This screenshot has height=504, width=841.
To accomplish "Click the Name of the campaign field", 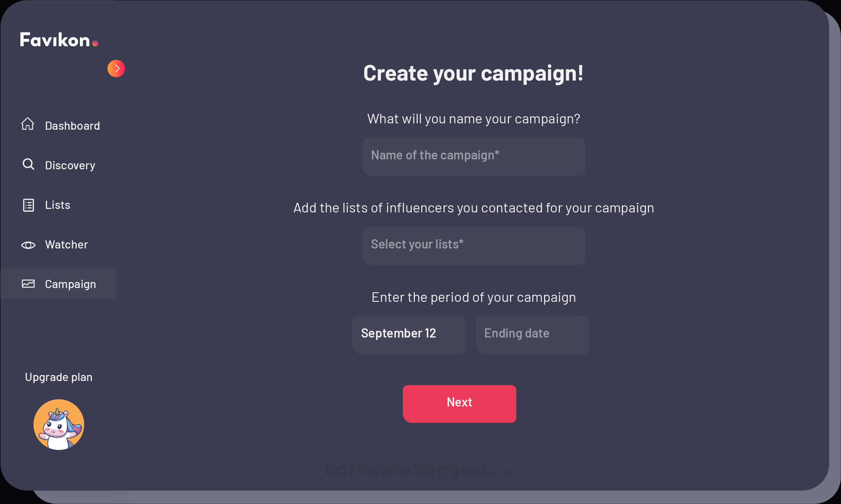I will click(x=474, y=156).
